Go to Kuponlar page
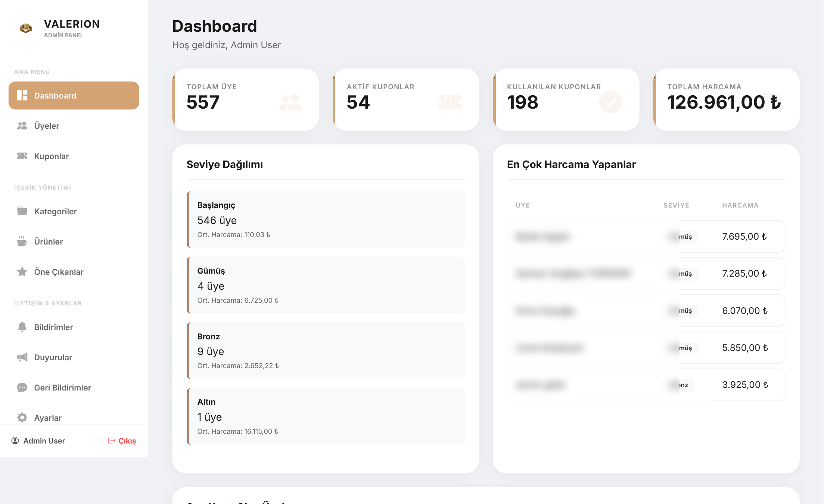 click(x=74, y=156)
